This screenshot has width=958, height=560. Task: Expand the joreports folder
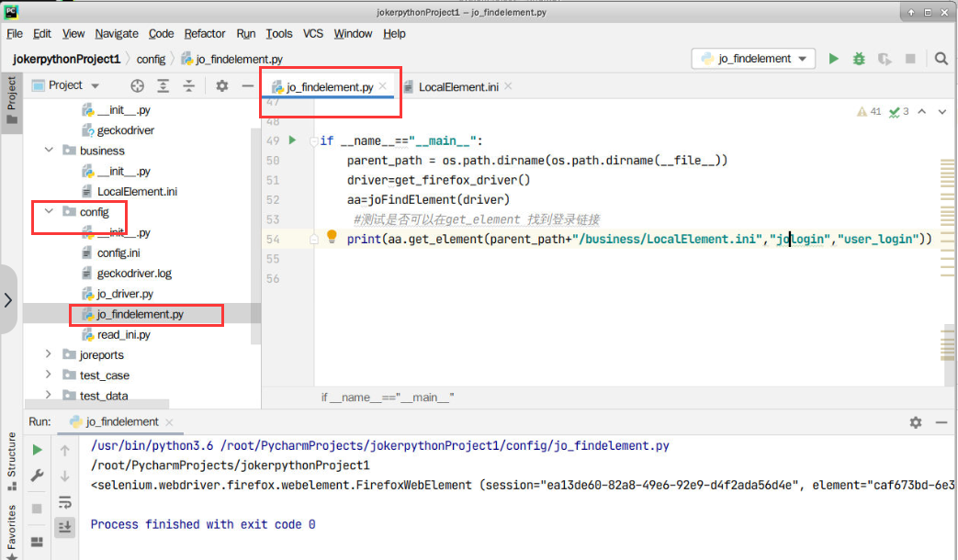click(x=49, y=354)
